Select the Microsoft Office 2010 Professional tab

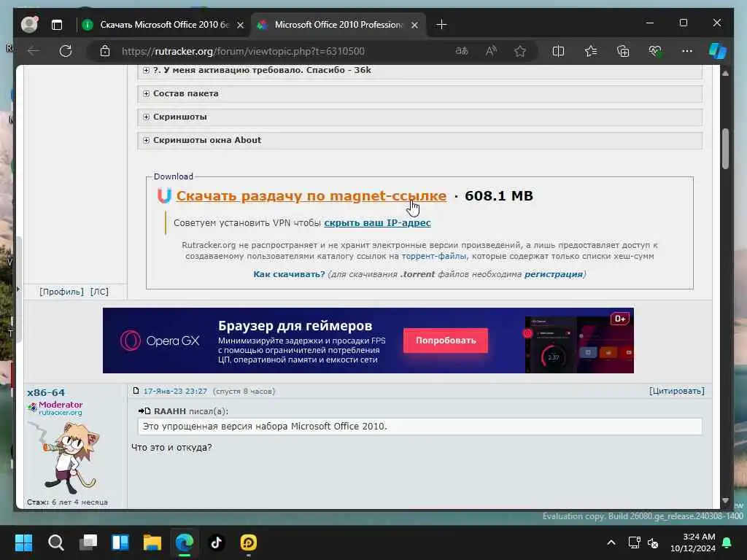338,25
